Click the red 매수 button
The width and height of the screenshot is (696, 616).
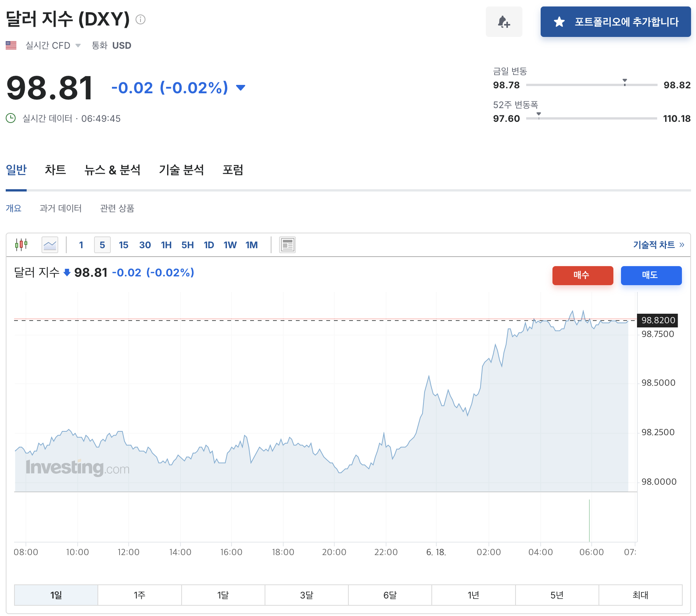(x=583, y=275)
